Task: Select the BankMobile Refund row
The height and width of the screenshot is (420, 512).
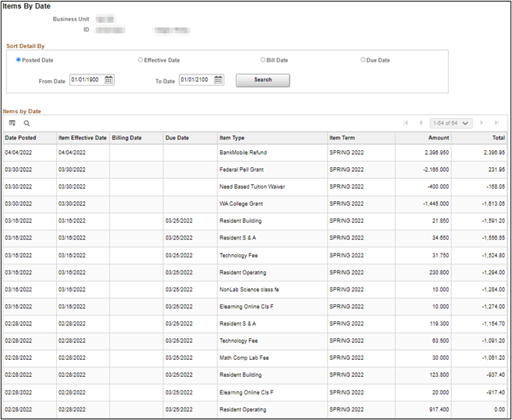Action: click(x=243, y=153)
